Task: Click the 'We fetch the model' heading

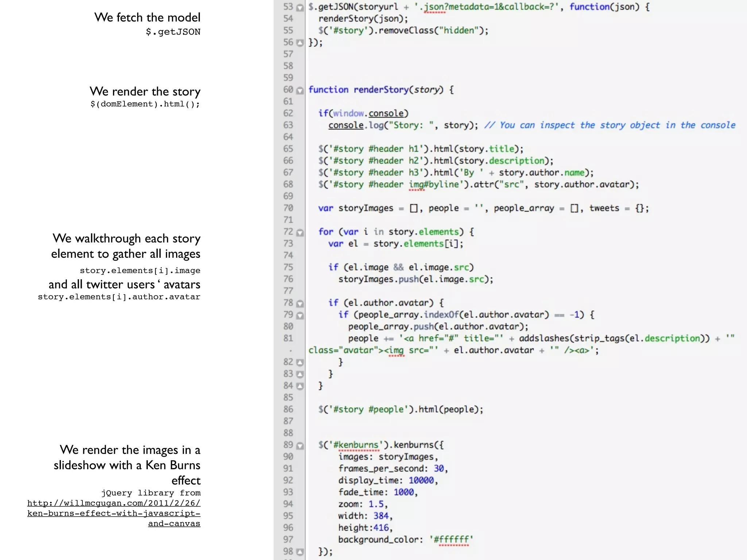Action: (147, 17)
